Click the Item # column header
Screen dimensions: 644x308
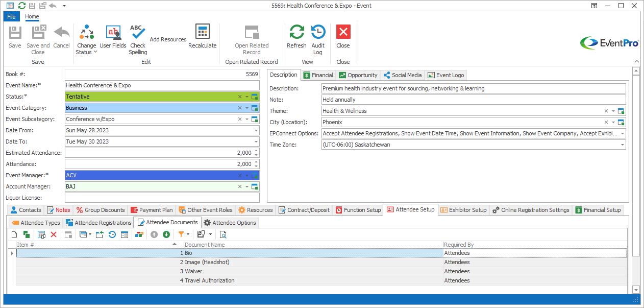pos(100,245)
